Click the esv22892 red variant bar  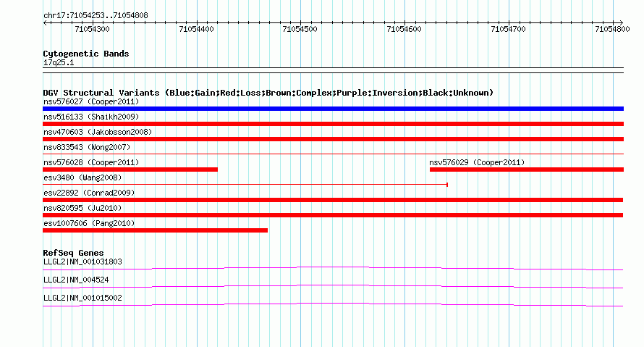(333, 200)
